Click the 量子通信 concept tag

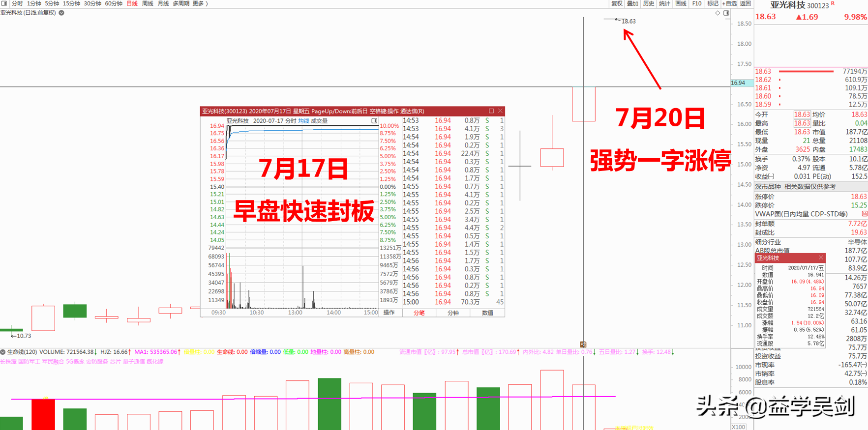(134, 362)
